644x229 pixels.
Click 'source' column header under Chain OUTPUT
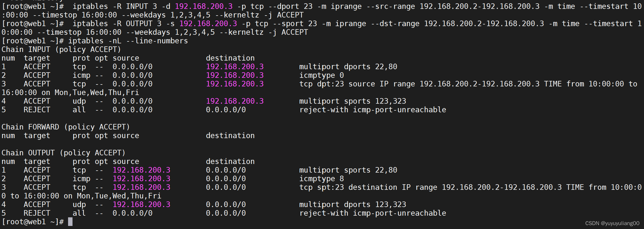[126, 161]
